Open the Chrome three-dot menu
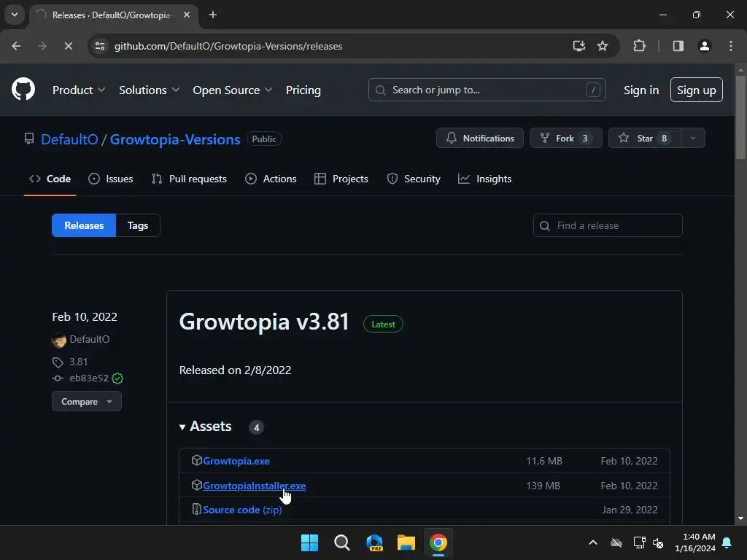Viewport: 747px width, 560px height. pyautogui.click(x=731, y=46)
